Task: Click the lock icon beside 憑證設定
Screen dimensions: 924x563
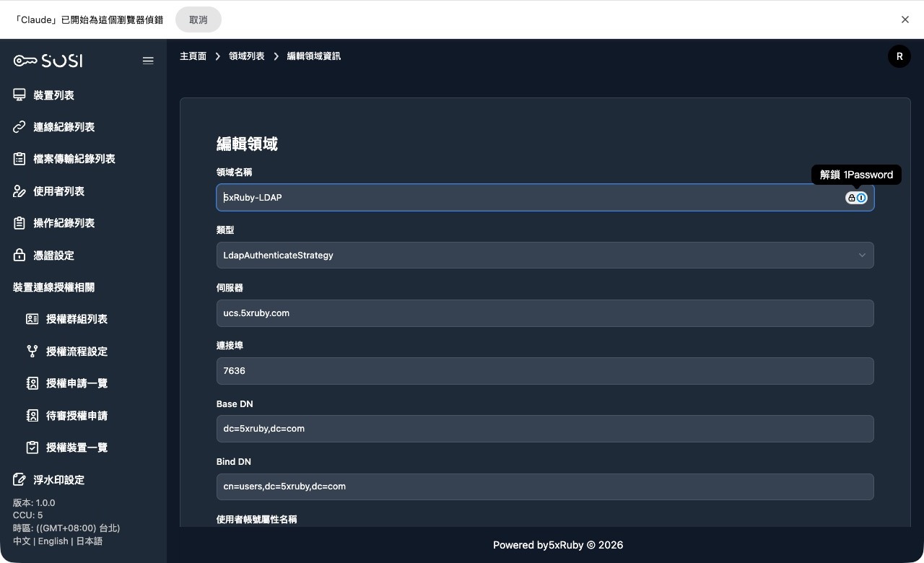Action: pos(19,256)
